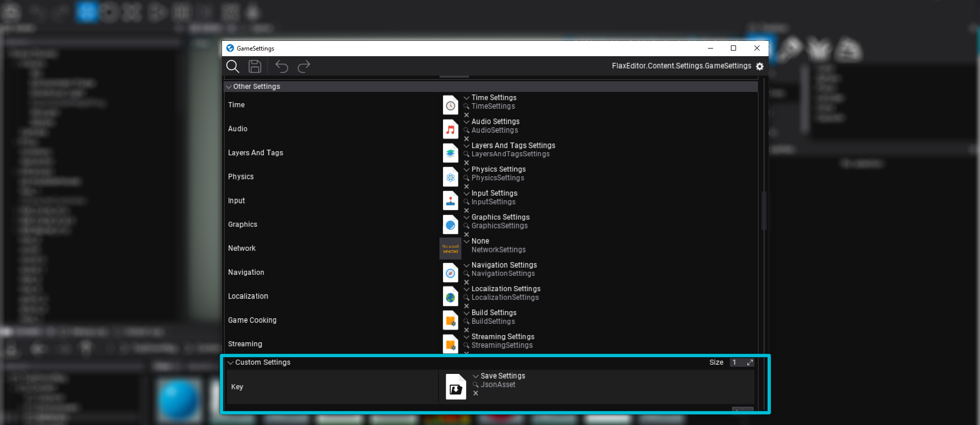This screenshot has height=425, width=980.
Task: Open the asset picker chevron for Input Settings
Action: (x=467, y=193)
